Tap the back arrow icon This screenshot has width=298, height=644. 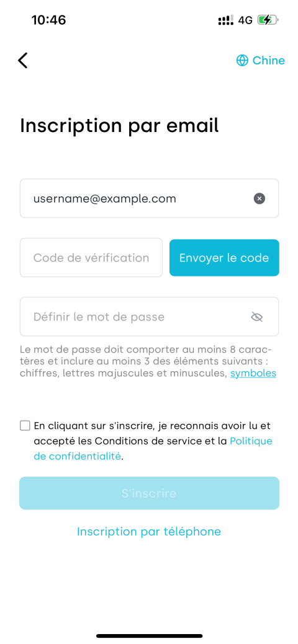(22, 60)
